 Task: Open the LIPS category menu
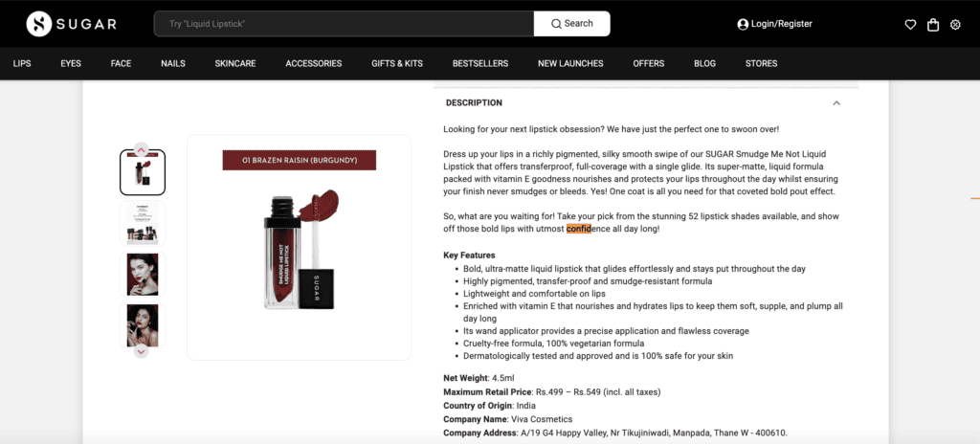pos(22,63)
